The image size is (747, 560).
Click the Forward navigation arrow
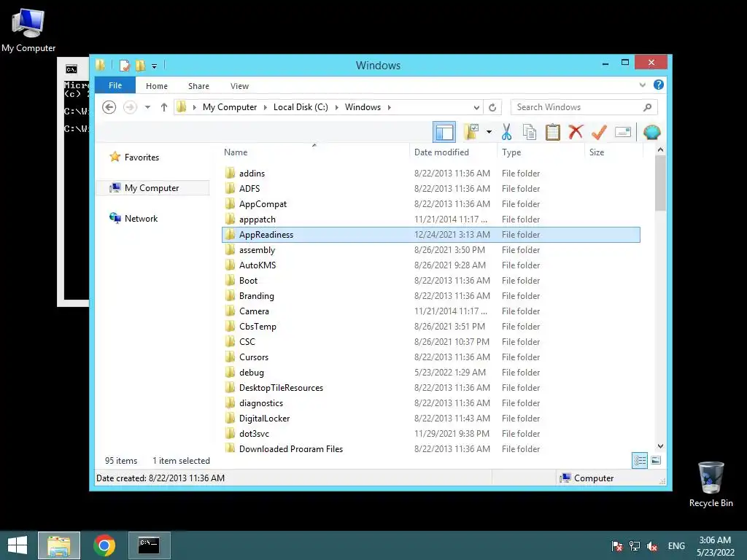click(130, 107)
